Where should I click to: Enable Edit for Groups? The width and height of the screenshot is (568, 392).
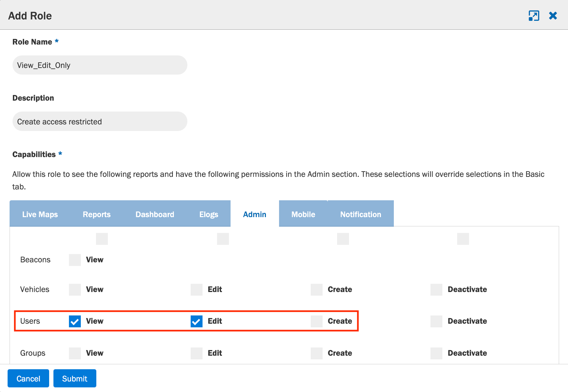[197, 353]
